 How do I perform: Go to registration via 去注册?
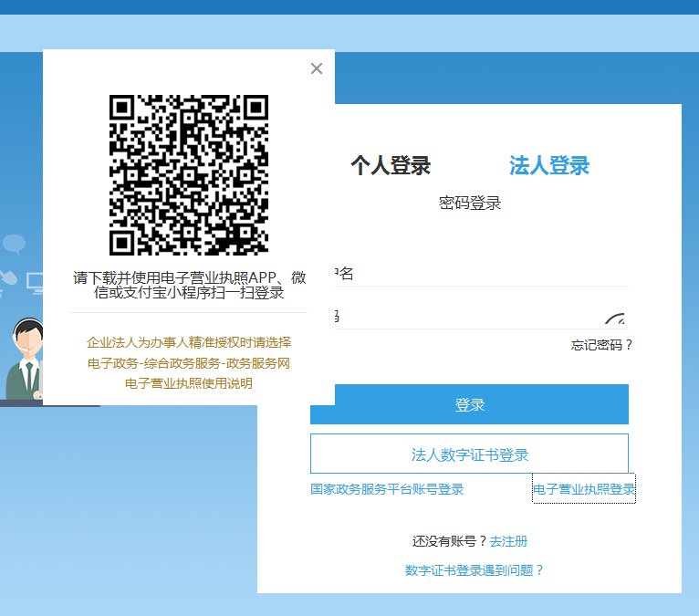(508, 541)
